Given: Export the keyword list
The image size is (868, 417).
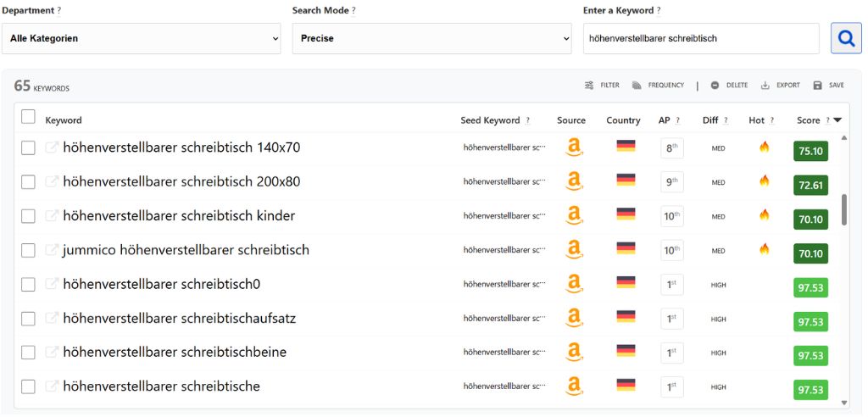Looking at the screenshot, I should pyautogui.click(x=781, y=86).
